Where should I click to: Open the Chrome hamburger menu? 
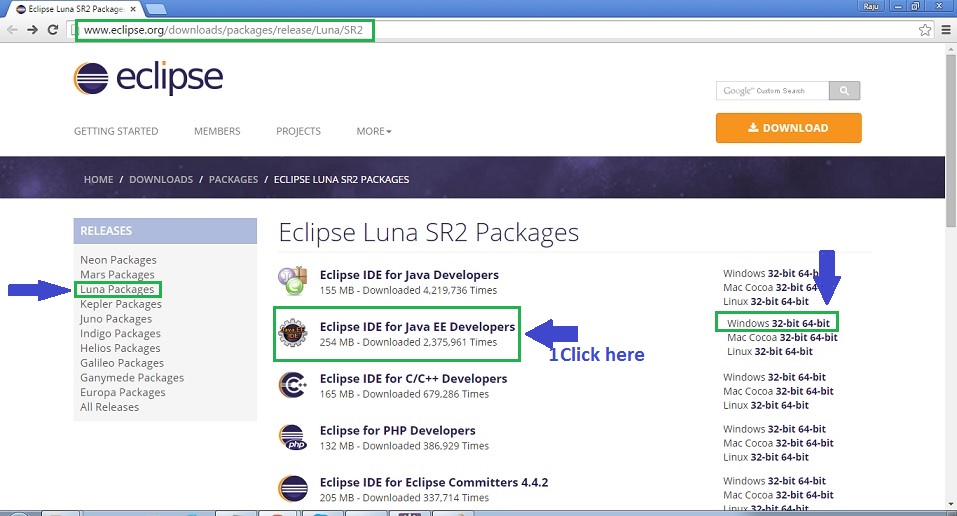pyautogui.click(x=946, y=30)
